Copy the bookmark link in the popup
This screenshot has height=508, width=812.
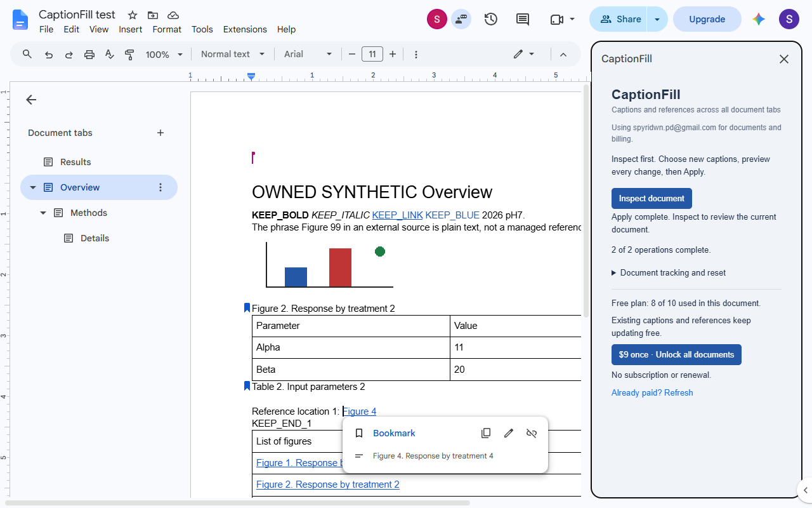tap(486, 433)
